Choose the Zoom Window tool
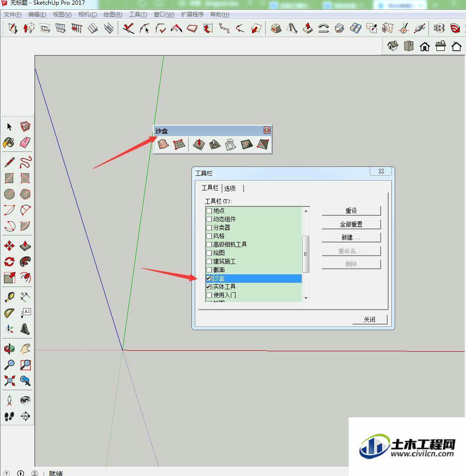 (x=25, y=364)
